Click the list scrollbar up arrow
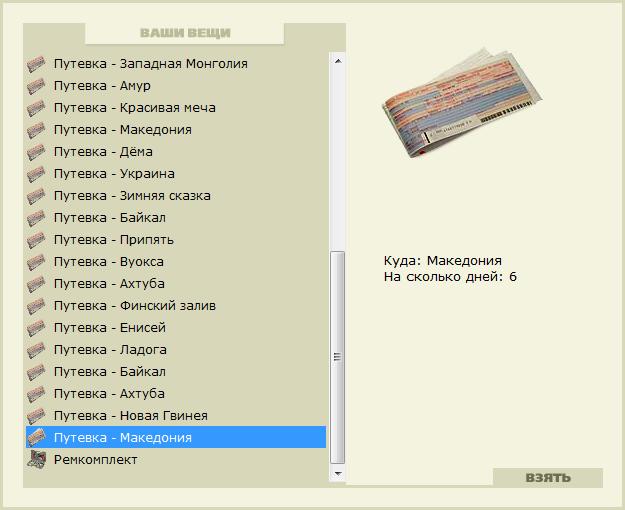The image size is (625, 510). coord(338,61)
